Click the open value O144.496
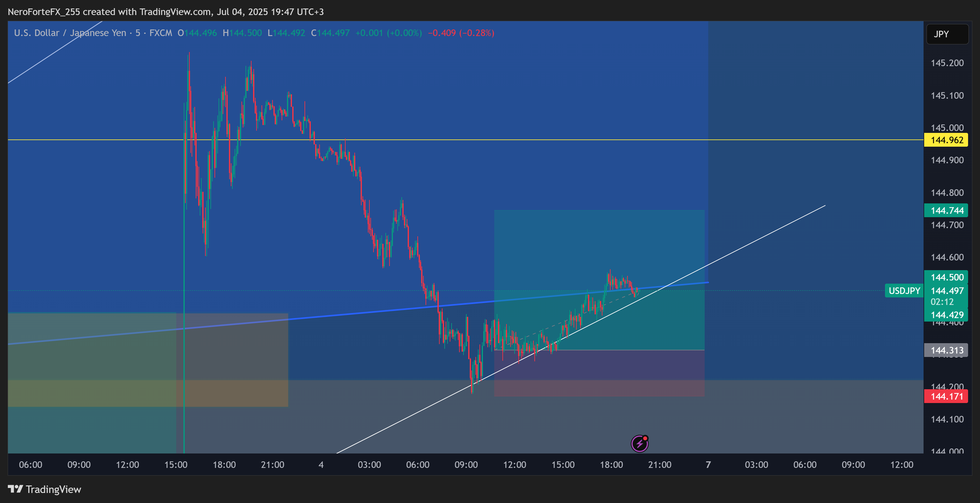The width and height of the screenshot is (980, 503). (x=197, y=33)
